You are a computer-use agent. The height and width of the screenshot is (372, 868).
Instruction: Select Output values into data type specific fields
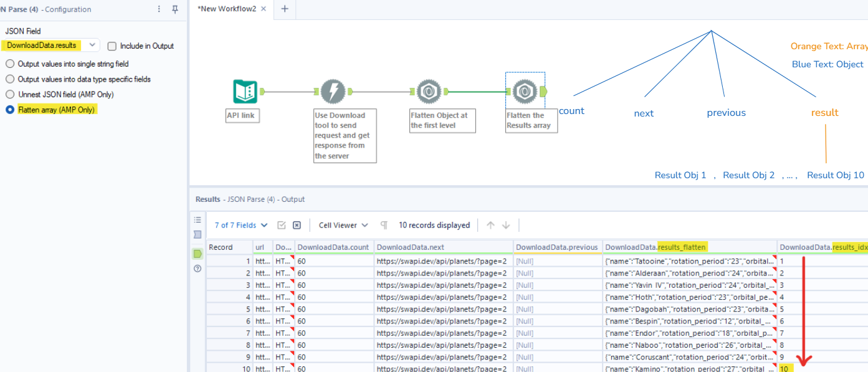tap(10, 79)
